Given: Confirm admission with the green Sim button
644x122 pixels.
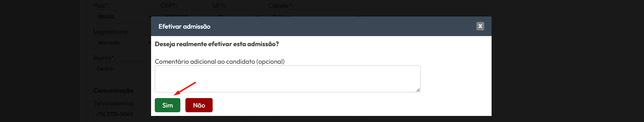Looking at the screenshot, I should [x=168, y=105].
